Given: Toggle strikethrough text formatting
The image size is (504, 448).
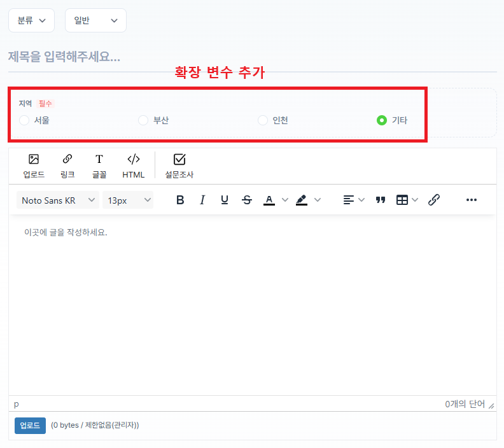Looking at the screenshot, I should [x=247, y=200].
